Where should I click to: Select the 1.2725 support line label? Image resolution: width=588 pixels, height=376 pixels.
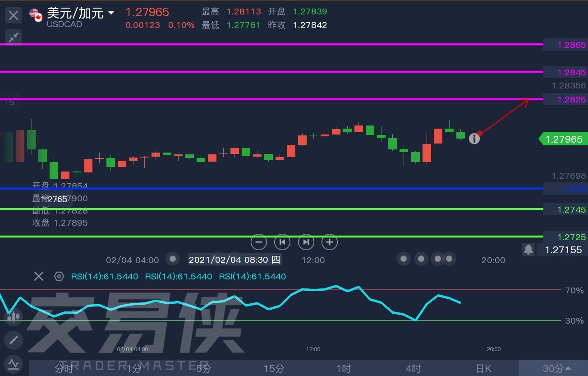point(565,237)
